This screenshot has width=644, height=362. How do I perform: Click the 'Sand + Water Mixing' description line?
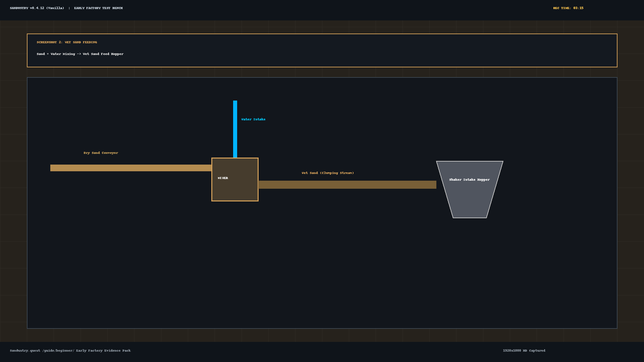coord(80,54)
